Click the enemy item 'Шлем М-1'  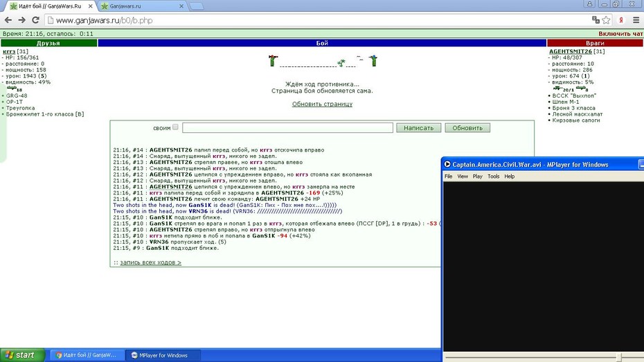click(x=566, y=102)
